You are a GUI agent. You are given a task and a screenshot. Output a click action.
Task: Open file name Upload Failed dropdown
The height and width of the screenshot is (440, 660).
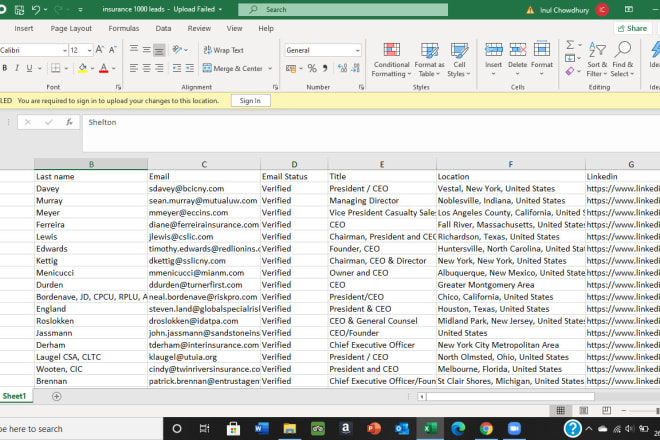pos(221,9)
